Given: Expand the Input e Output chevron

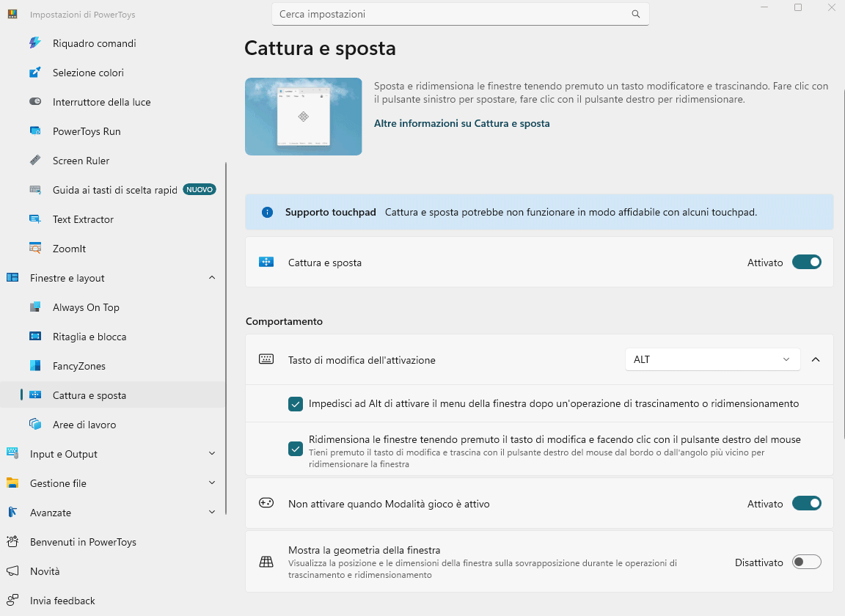Looking at the screenshot, I should point(212,453).
